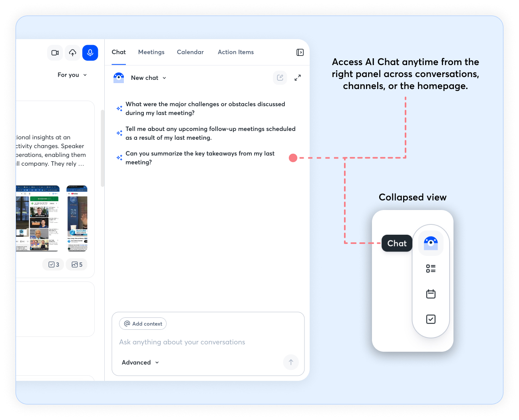Switch to the Meetings tab
Viewport: 519px width, 420px height.
click(x=151, y=52)
